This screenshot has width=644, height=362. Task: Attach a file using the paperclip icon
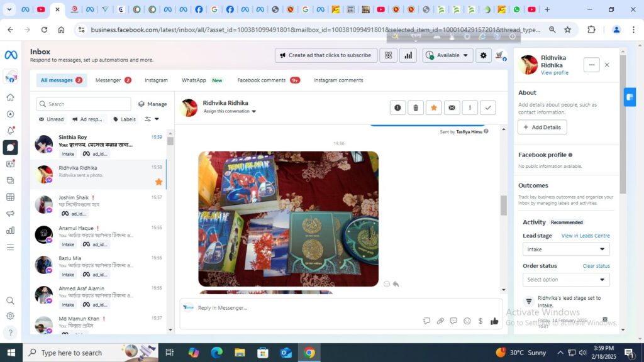[440, 321]
